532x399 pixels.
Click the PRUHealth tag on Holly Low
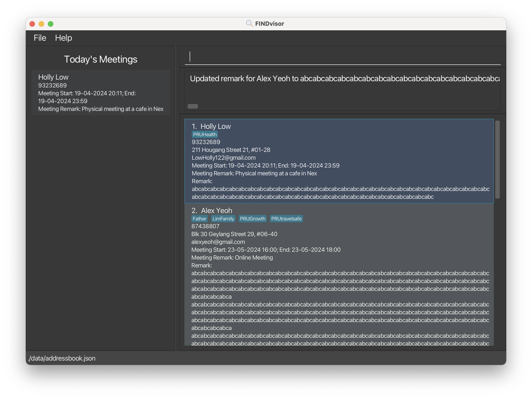tap(205, 135)
